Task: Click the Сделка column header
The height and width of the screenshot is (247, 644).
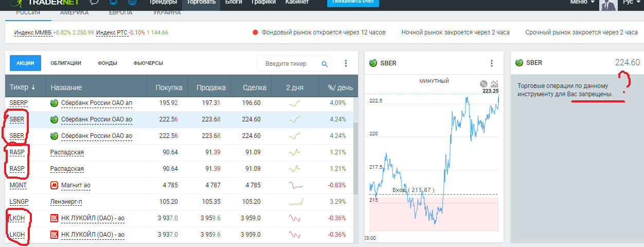Action: pos(255,87)
